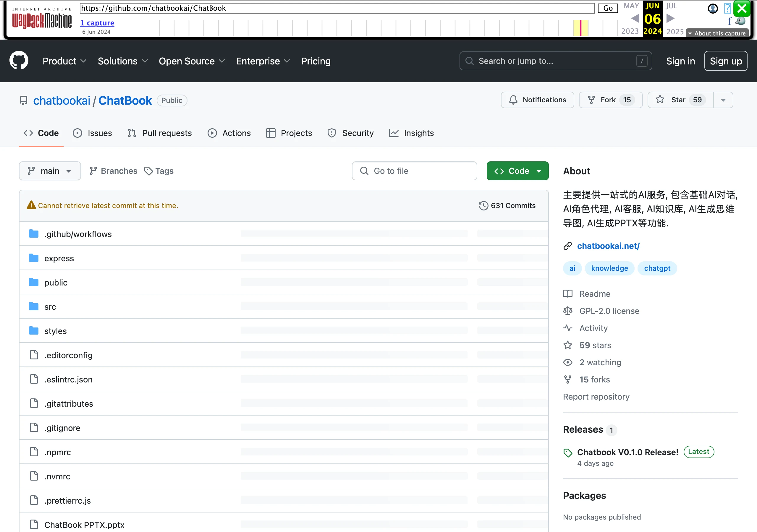This screenshot has width=757, height=532.
Task: Star the ChatBook repository
Action: (x=680, y=100)
